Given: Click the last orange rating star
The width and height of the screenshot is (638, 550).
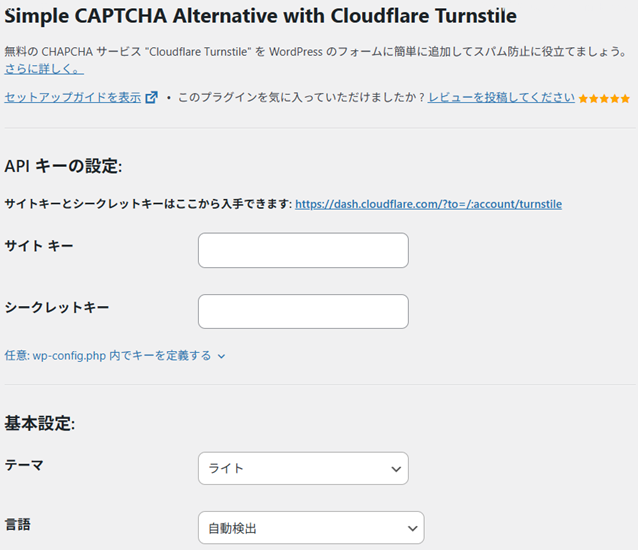Looking at the screenshot, I should 626,99.
